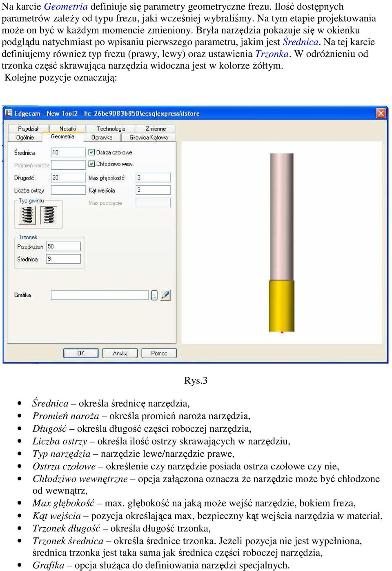The width and height of the screenshot is (392, 571).
Task: Click the grey shank in tool preview
Action: [x=282, y=217]
